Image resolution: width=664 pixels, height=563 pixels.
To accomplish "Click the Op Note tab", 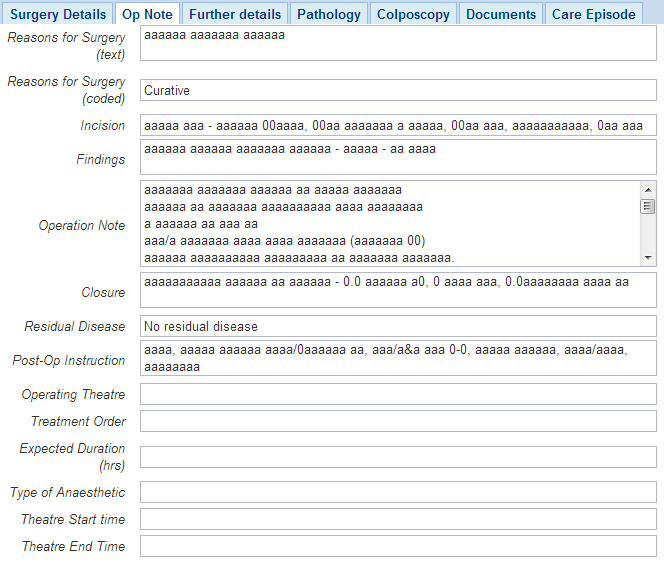I will click(x=147, y=14).
